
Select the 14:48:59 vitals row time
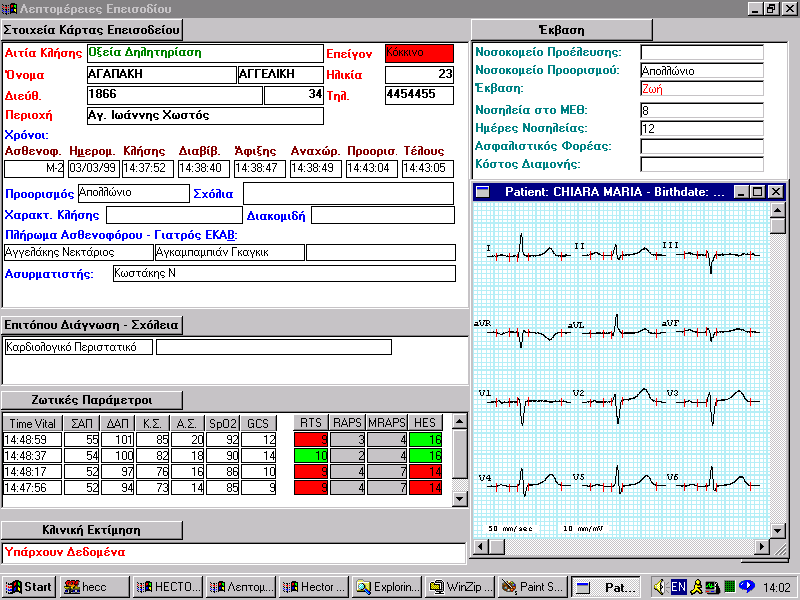tap(33, 440)
